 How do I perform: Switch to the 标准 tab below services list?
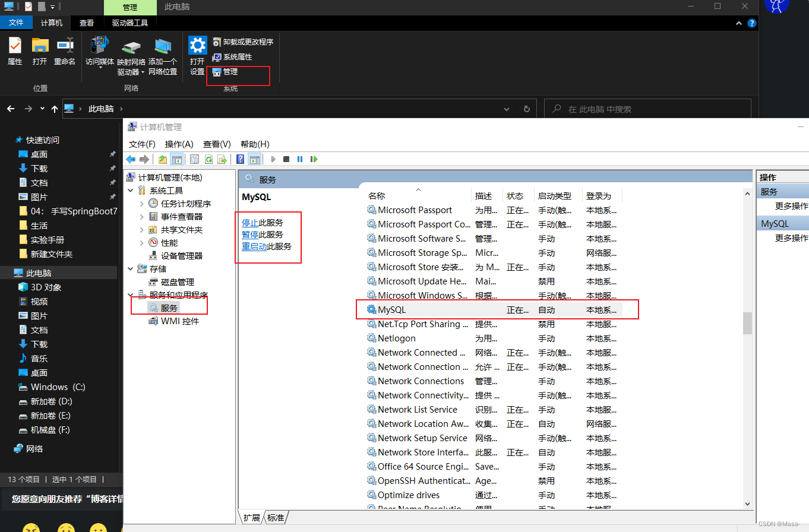point(276,518)
